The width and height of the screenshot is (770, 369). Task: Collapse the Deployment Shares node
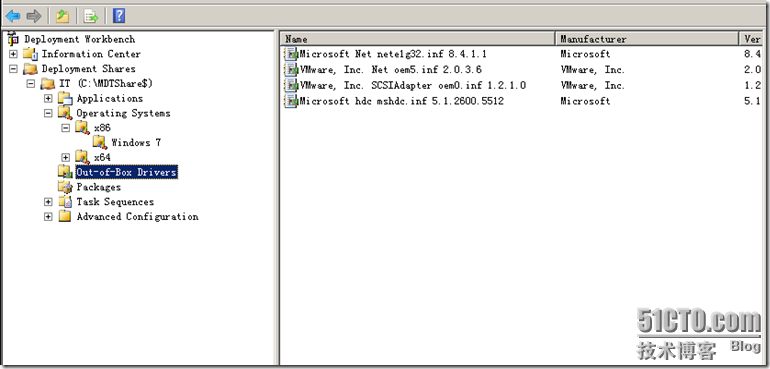(13, 68)
